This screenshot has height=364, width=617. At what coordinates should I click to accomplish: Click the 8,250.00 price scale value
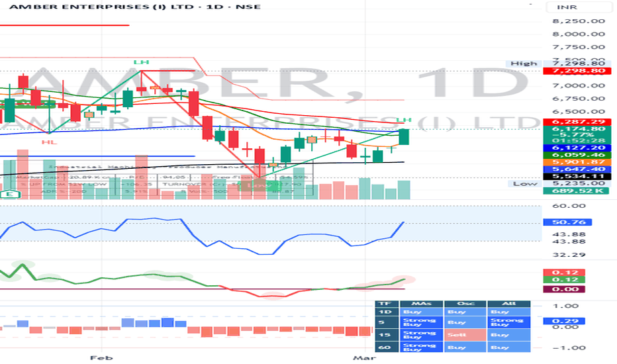pyautogui.click(x=579, y=21)
